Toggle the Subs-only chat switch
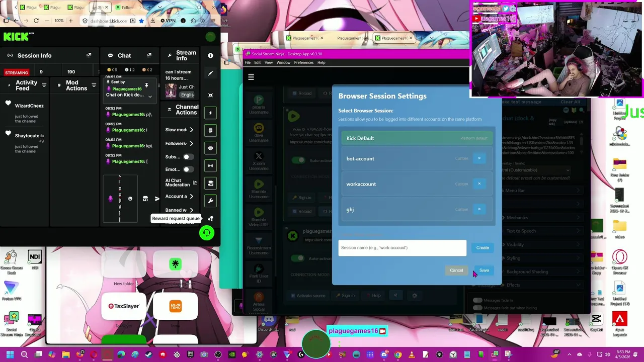644x362 pixels. (189, 157)
